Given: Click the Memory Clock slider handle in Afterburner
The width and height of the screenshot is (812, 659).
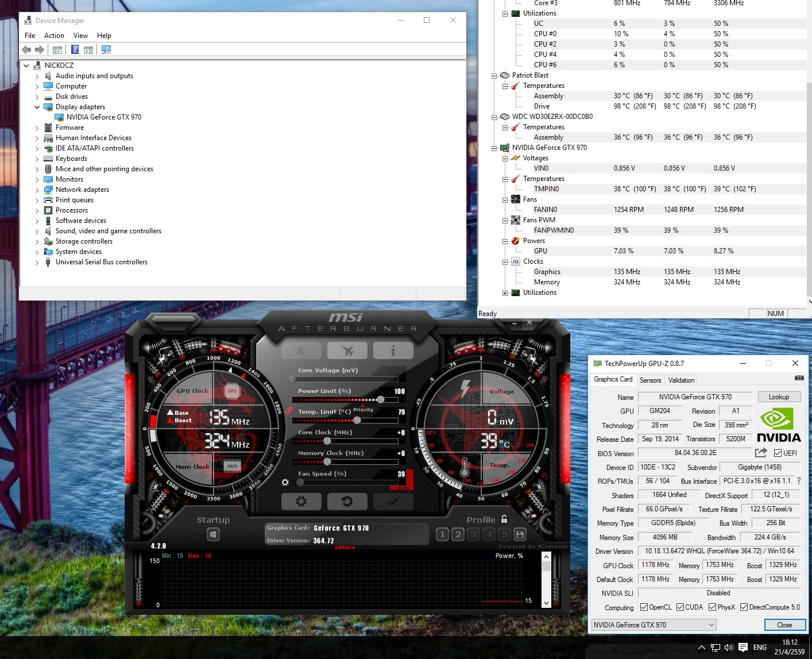Looking at the screenshot, I should pyautogui.click(x=327, y=461).
